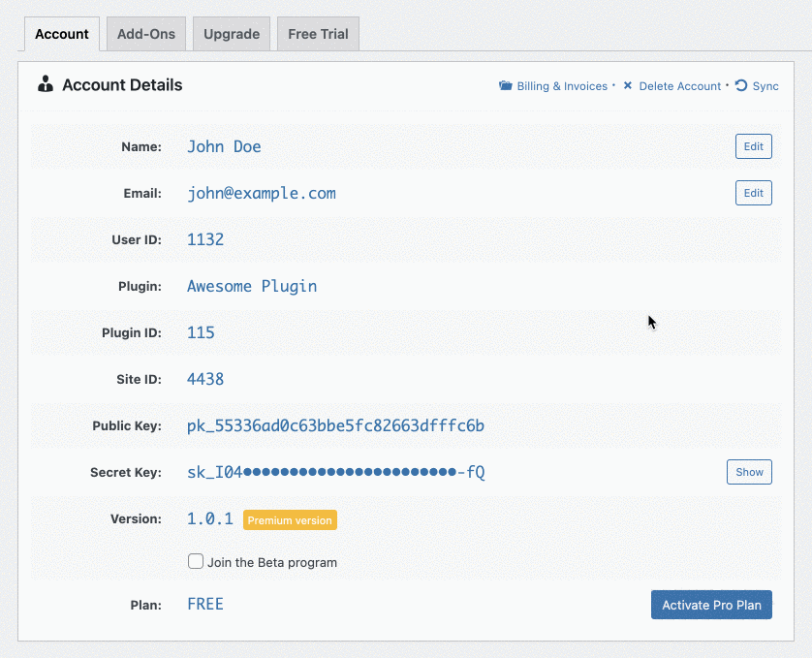Click the Activate Pro Plan button

click(x=711, y=605)
